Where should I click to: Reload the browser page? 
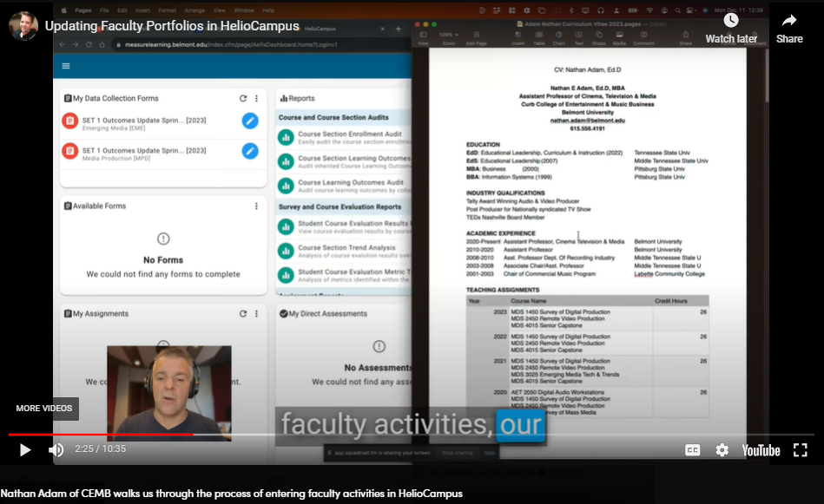click(x=89, y=44)
